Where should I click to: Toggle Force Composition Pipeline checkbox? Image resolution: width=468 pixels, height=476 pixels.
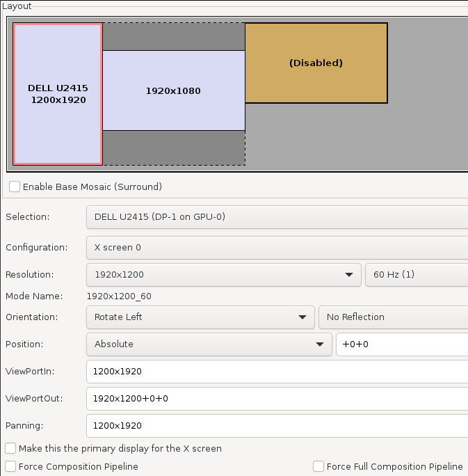[x=10, y=466]
